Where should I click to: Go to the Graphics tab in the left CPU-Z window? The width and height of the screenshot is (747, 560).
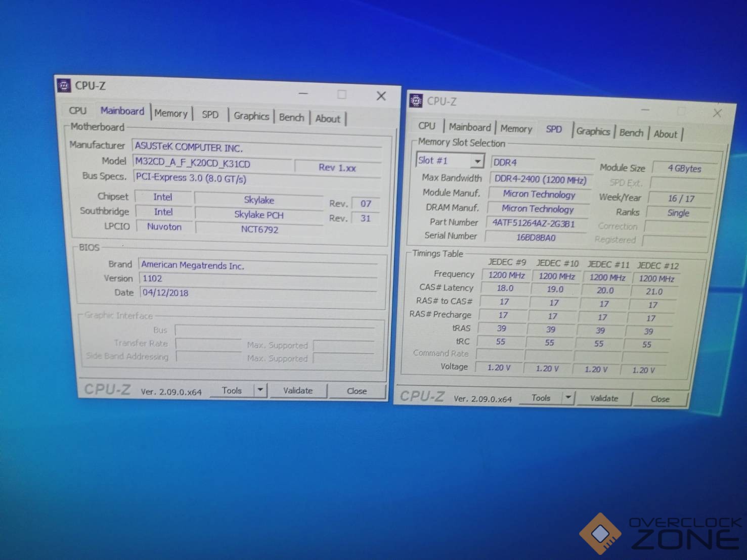(251, 116)
